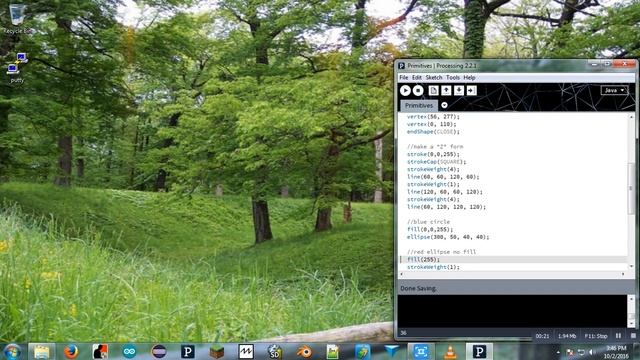
Task: Click the highlighted line fill(255);
Action: pos(423,260)
